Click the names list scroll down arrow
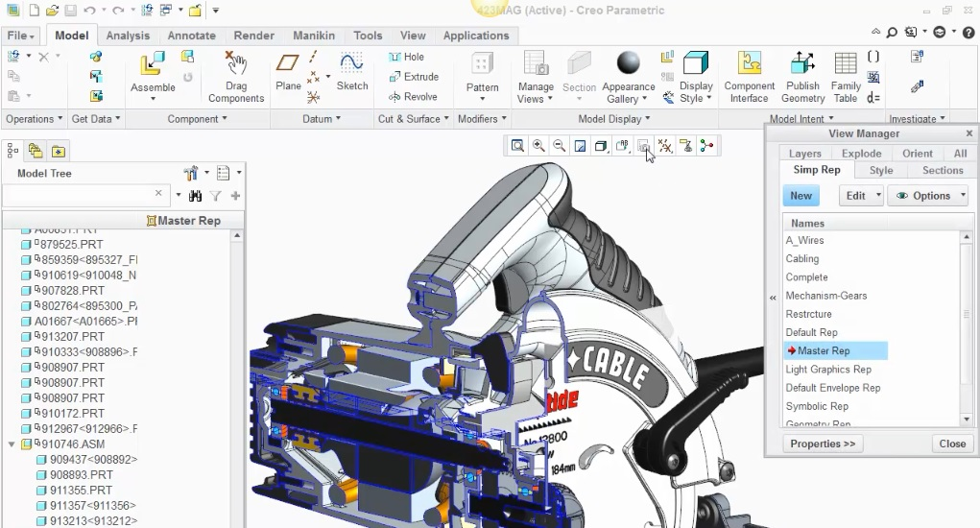Viewport: 980px width, 528px height. click(967, 420)
